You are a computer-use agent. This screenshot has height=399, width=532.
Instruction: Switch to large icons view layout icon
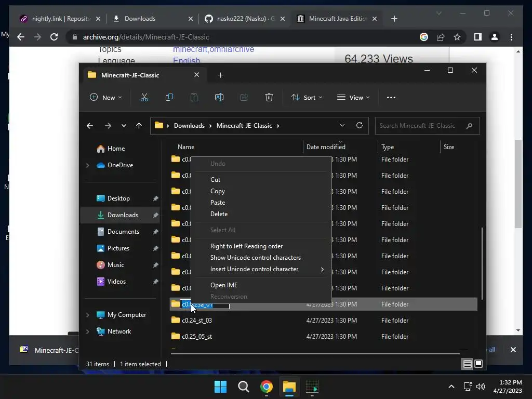[478, 364]
